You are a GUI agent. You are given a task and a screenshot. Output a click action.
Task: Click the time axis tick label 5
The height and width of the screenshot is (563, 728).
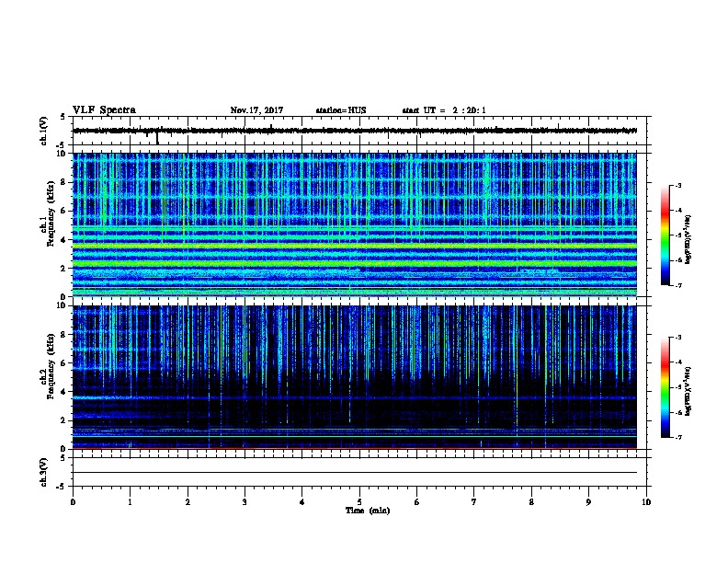click(359, 501)
